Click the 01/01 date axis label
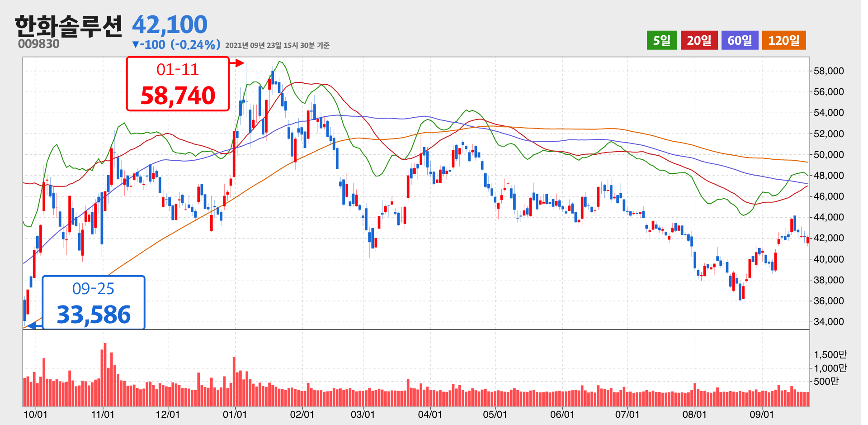This screenshot has height=425, width=868. [x=235, y=414]
